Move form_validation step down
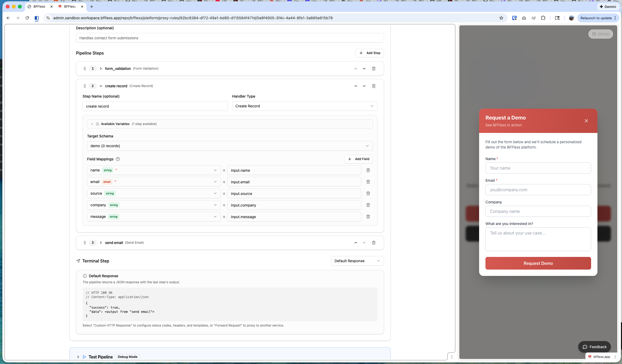Viewport: 622px width, 364px height. (x=364, y=69)
